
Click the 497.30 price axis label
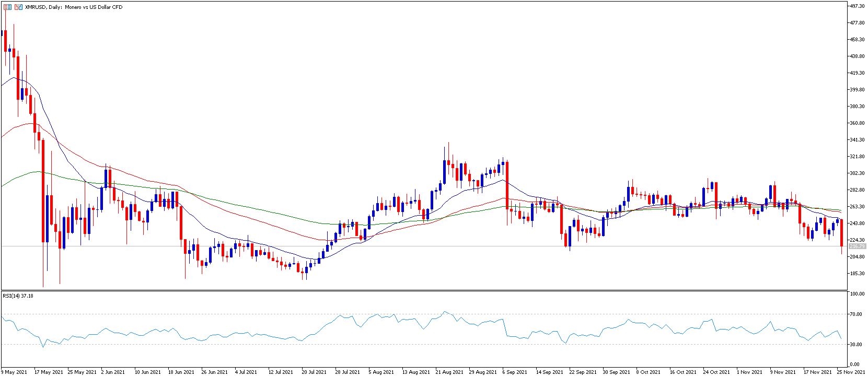tap(858, 6)
